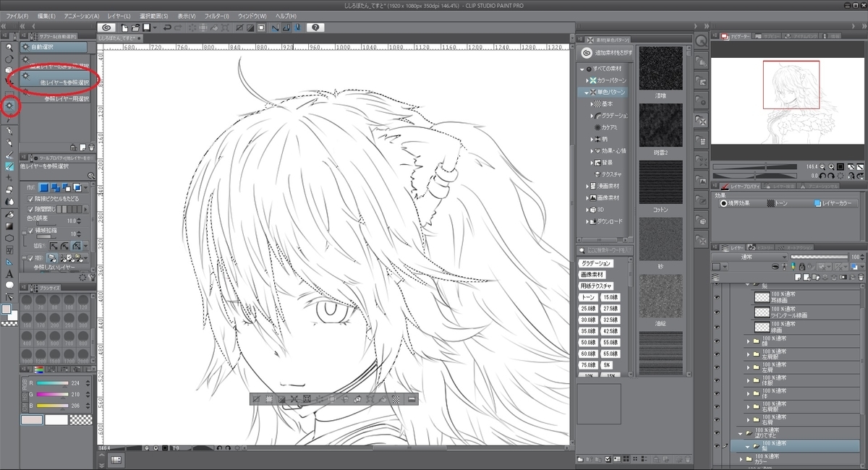This screenshot has height=470, width=868.
Task: Open the ファイル(F) menu
Action: click(17, 15)
